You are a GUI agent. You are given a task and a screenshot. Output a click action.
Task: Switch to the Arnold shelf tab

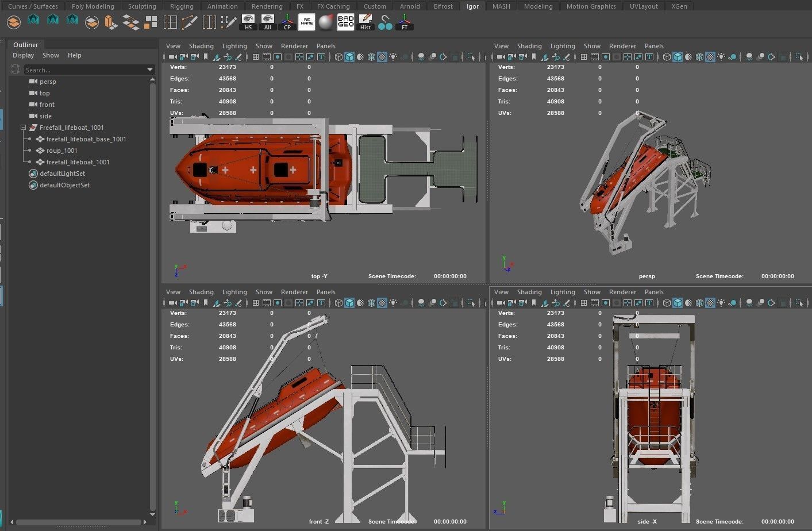[x=410, y=6]
